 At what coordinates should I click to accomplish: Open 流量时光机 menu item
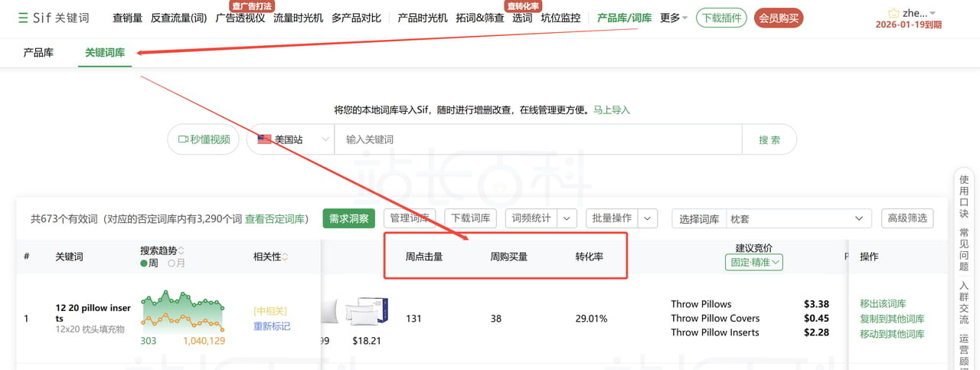pyautogui.click(x=298, y=18)
